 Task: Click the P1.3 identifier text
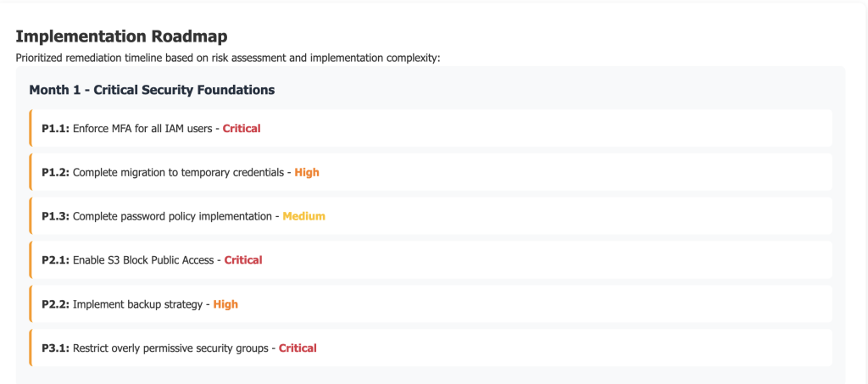point(55,216)
